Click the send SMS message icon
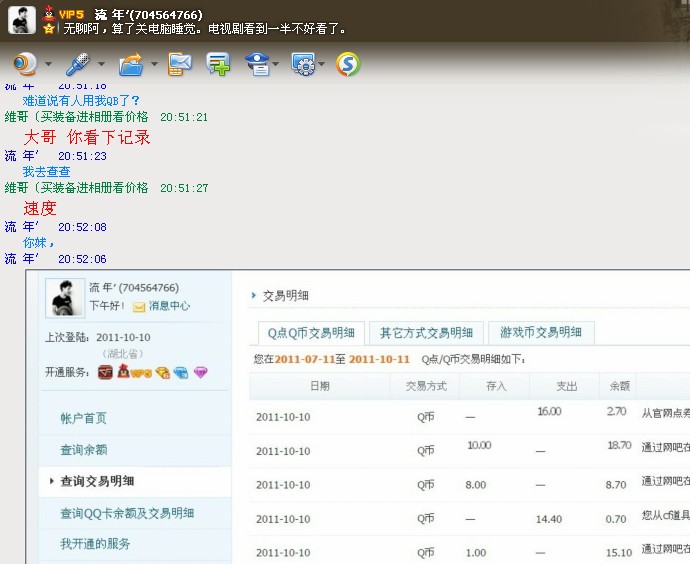This screenshot has width=690, height=564. [x=180, y=64]
